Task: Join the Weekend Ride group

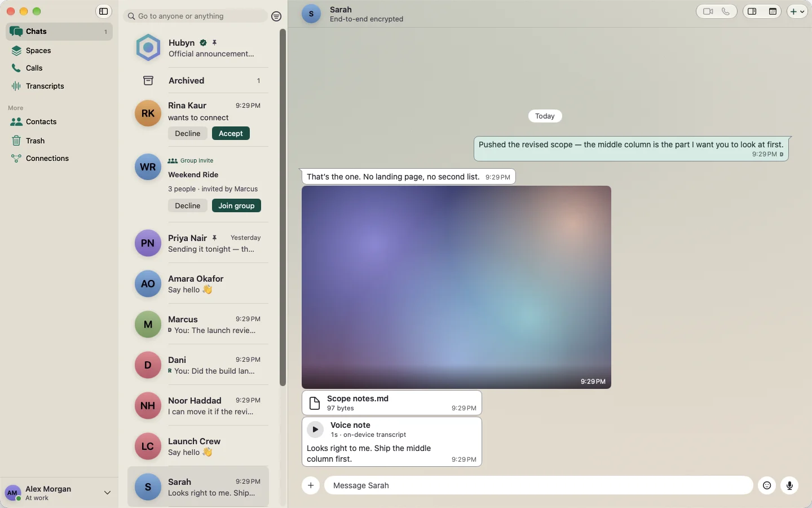Action: tap(236, 206)
